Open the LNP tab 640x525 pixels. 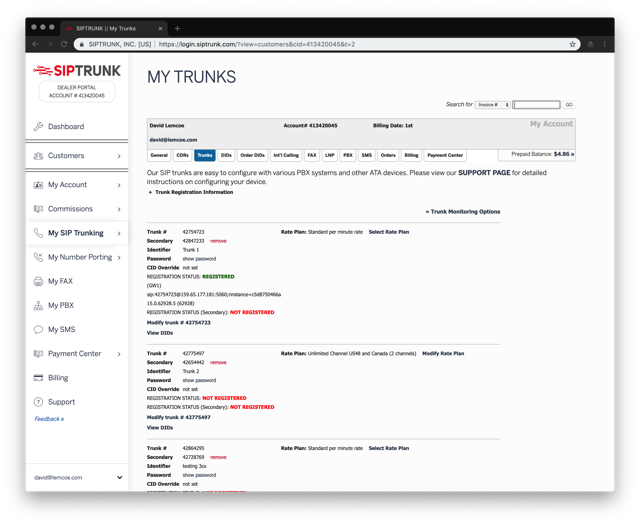pyautogui.click(x=330, y=155)
